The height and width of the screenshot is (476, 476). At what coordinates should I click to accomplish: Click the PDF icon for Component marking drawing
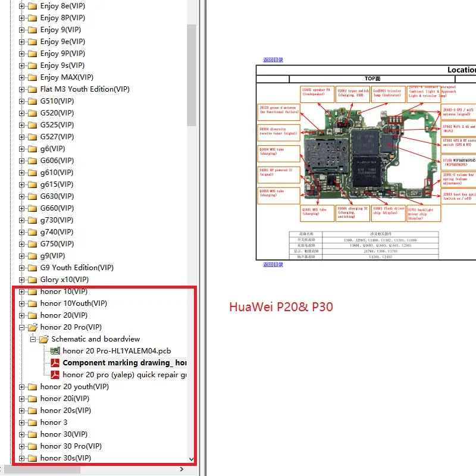[55, 363]
